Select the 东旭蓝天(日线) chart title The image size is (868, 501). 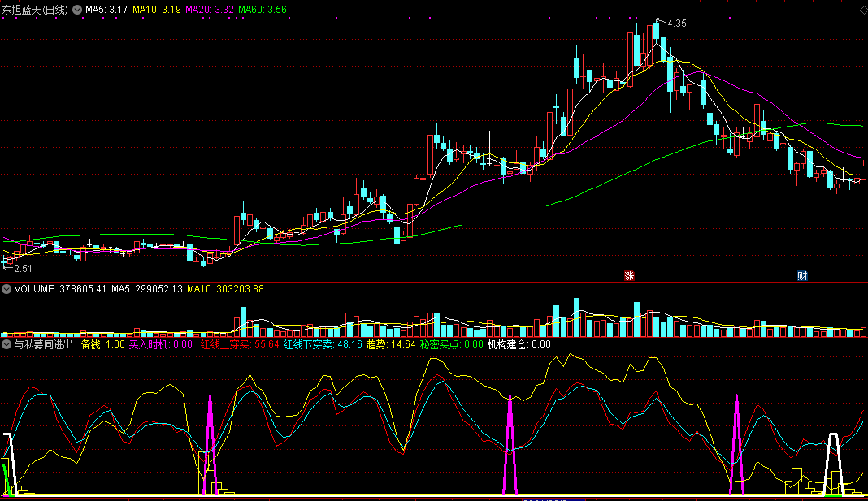coord(35,10)
